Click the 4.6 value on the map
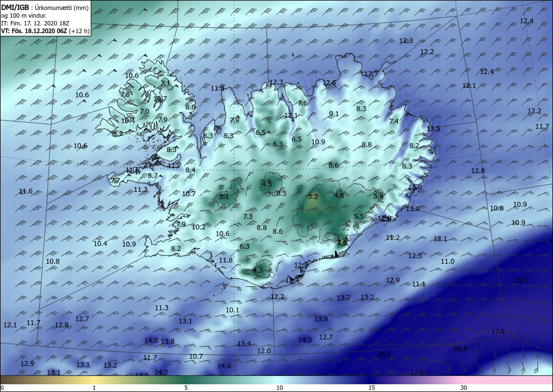This screenshot has height=392, width=553. (339, 195)
